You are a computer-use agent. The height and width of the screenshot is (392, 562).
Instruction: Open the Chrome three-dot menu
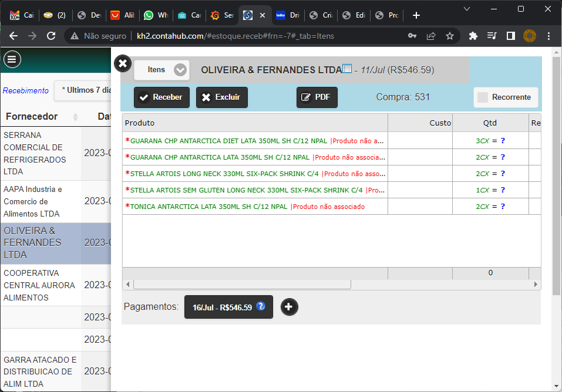[x=548, y=36]
